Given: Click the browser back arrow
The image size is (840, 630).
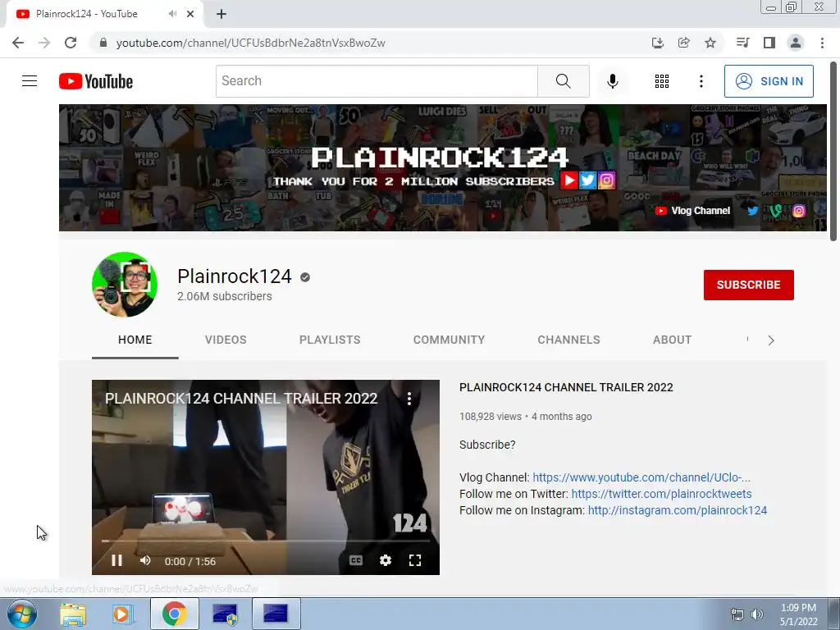Looking at the screenshot, I should (18, 43).
